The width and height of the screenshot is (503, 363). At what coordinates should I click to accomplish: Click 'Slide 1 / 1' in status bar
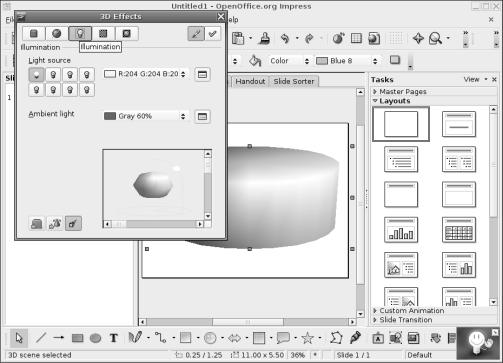coord(353,355)
